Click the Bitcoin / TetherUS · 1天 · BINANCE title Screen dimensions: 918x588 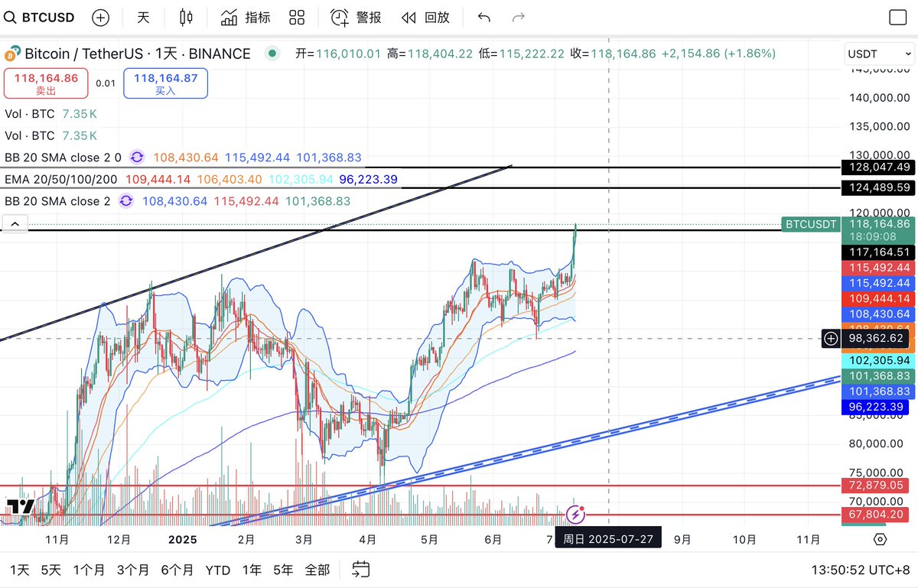coord(138,54)
